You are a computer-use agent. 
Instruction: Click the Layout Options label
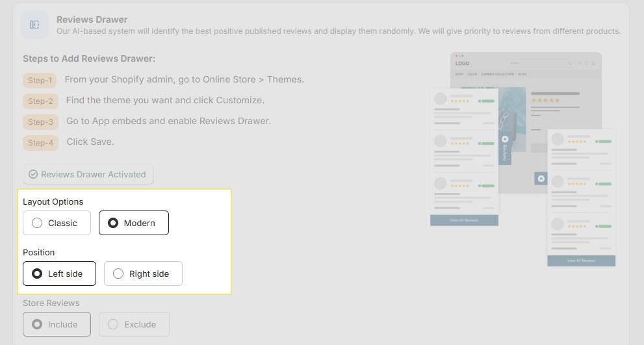[53, 201]
